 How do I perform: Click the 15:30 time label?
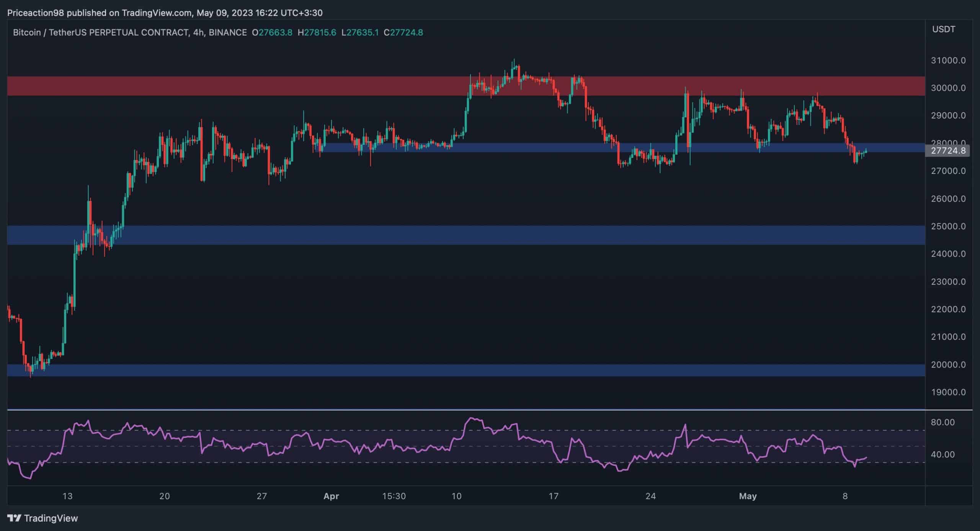(394, 496)
